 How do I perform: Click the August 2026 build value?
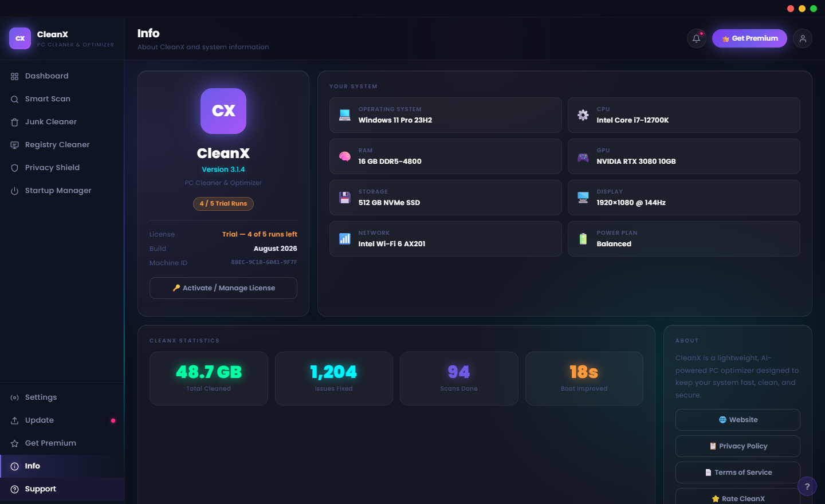[276, 249]
